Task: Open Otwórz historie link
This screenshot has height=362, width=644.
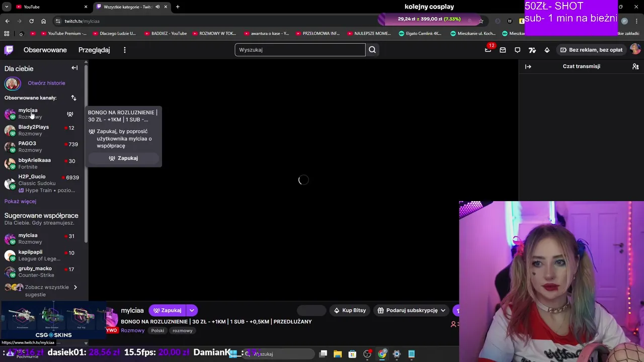Action: tap(46, 83)
